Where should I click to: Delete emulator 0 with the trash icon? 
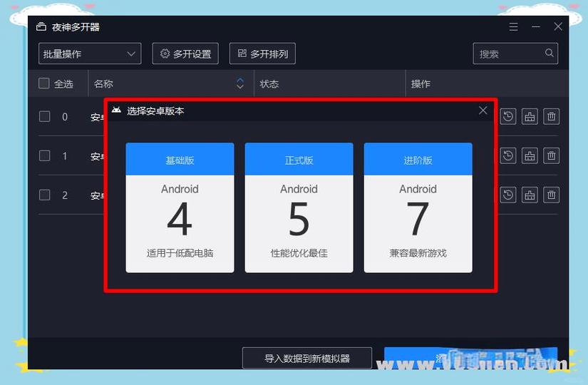[x=551, y=116]
